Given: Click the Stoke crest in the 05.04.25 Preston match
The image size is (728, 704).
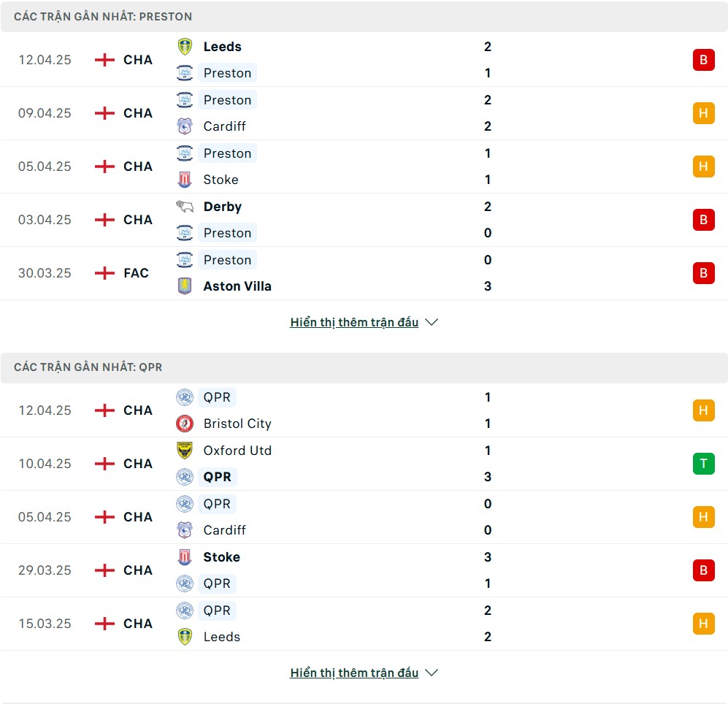Looking at the screenshot, I should click(x=185, y=180).
